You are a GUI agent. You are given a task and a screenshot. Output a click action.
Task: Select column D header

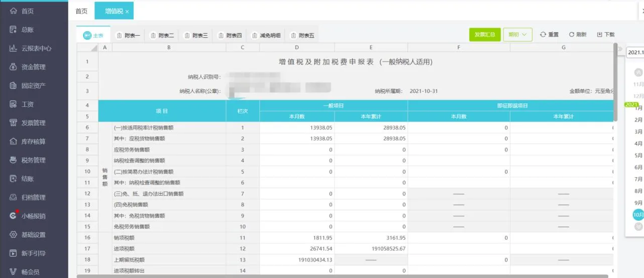[297, 48]
